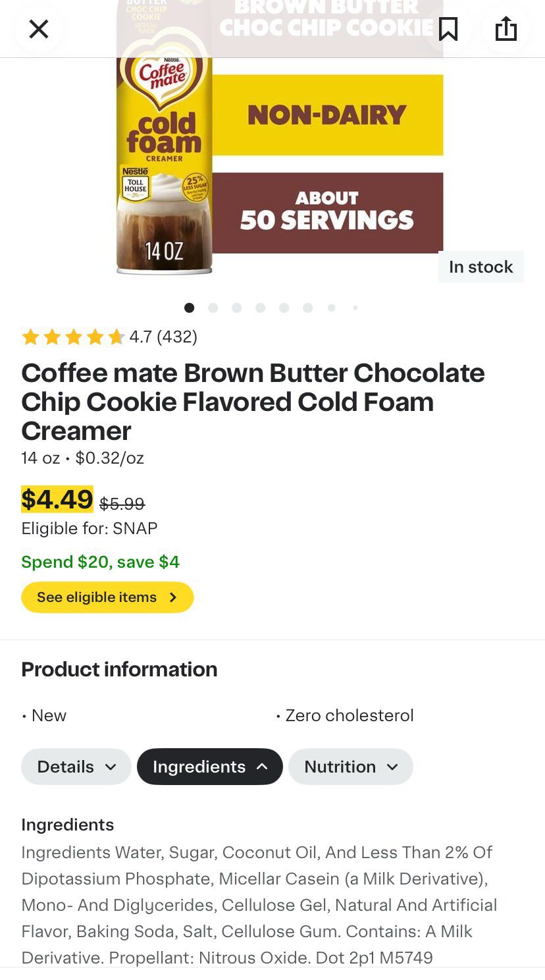Tap the highlighted $4.49 price
Screen dimensions: 545x980
pyautogui.click(x=57, y=499)
